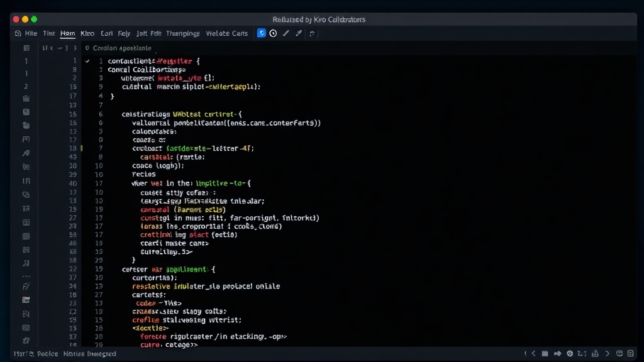
Task: Click the home icon beside Kite
Action: [18, 34]
